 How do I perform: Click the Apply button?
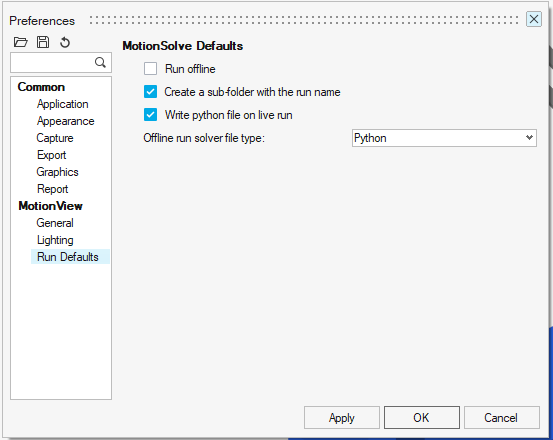click(342, 418)
